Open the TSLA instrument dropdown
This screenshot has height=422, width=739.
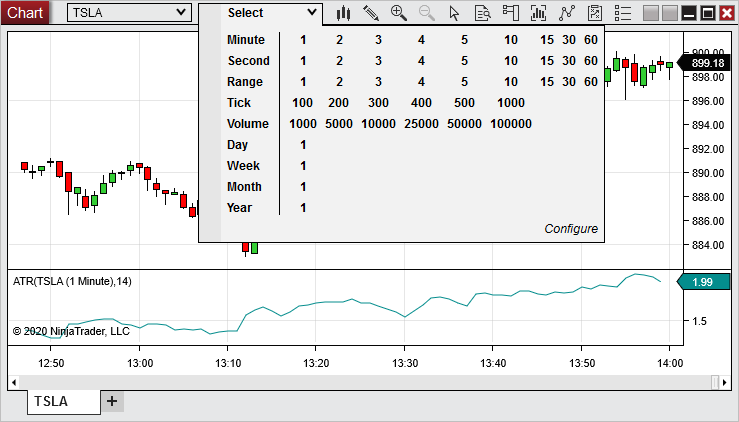click(129, 13)
